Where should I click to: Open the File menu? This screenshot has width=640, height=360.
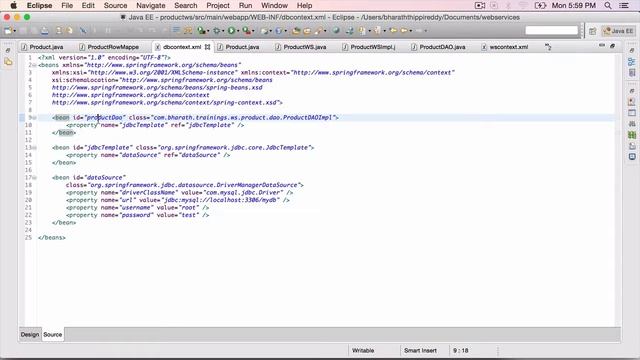[67, 6]
